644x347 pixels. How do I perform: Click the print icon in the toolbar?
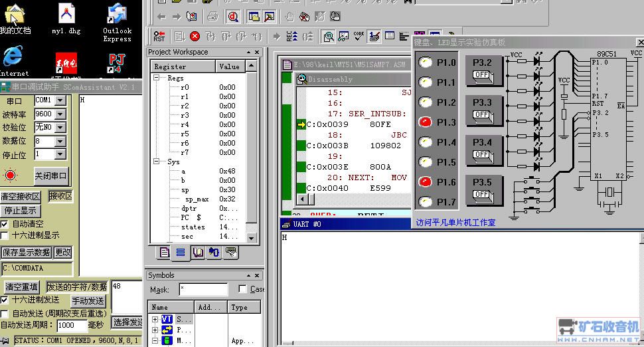coord(212,17)
